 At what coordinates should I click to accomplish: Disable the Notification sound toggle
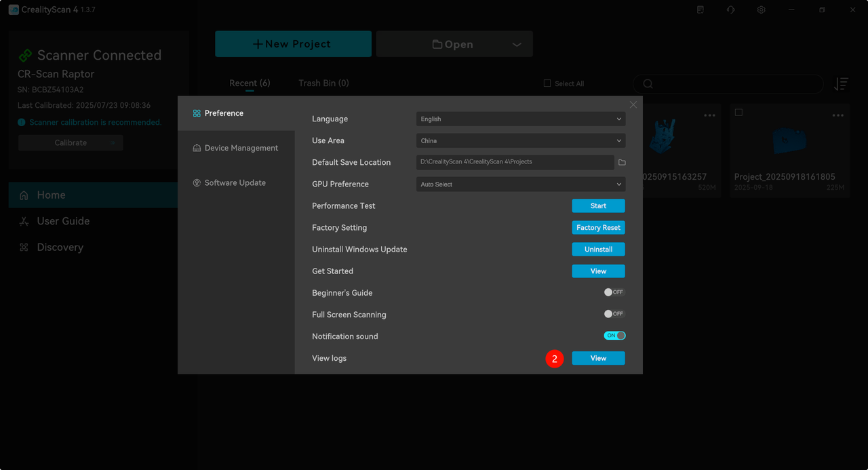tap(614, 336)
